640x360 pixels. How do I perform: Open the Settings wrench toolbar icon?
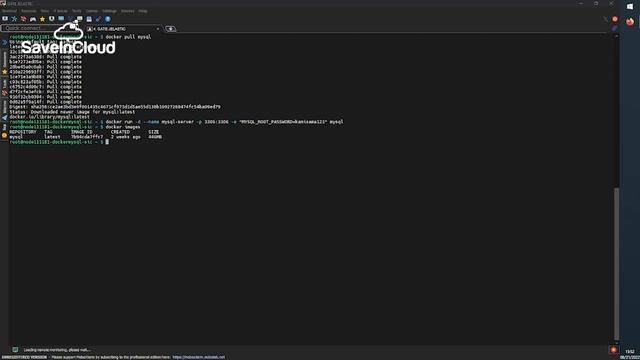(98, 19)
